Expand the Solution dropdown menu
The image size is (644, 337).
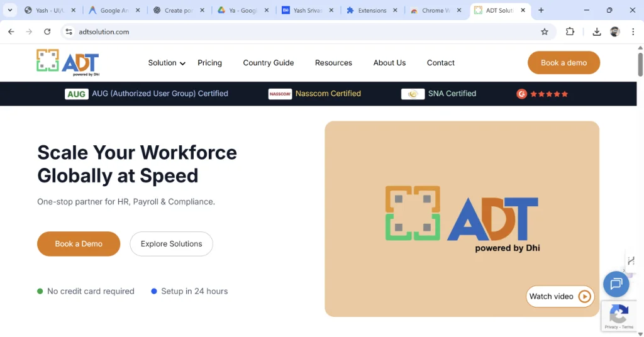click(x=167, y=63)
